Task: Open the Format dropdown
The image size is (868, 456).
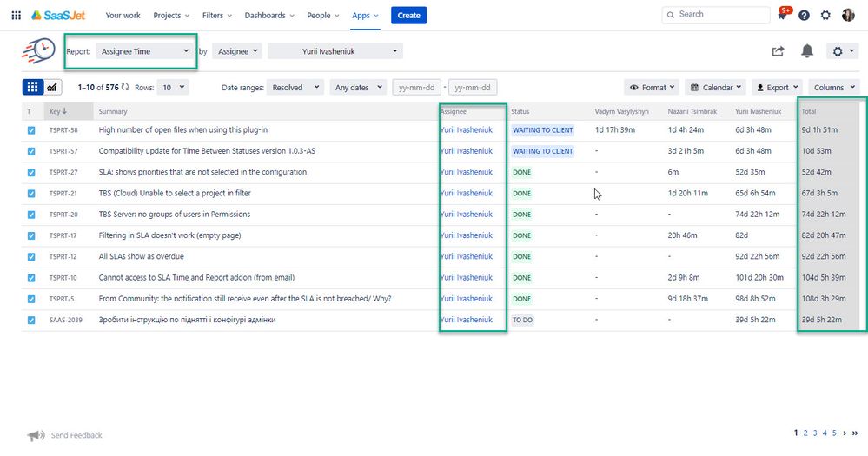Action: pos(653,88)
